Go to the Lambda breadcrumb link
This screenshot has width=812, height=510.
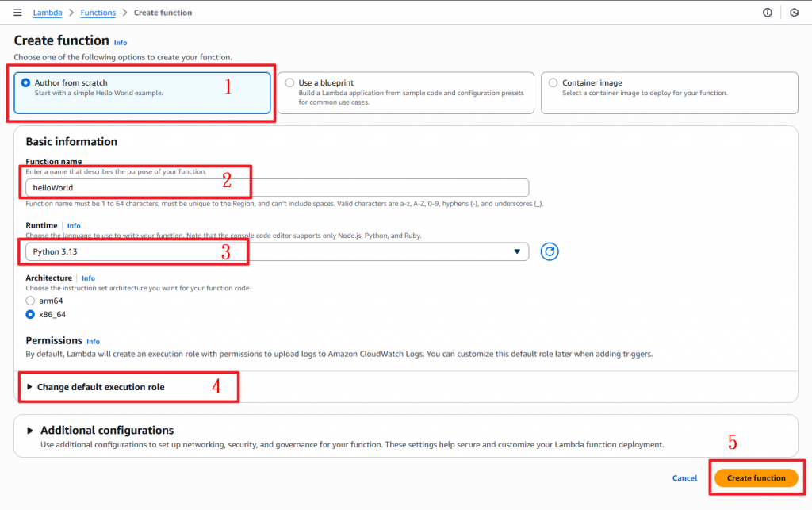(x=47, y=13)
